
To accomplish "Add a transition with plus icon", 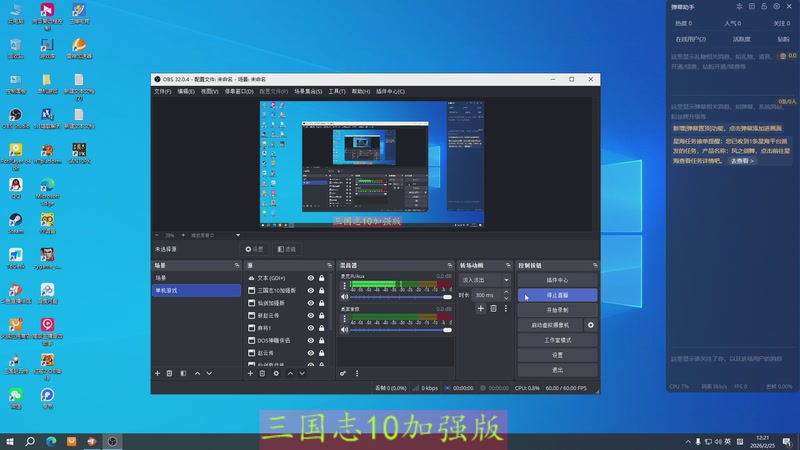I will 481,308.
